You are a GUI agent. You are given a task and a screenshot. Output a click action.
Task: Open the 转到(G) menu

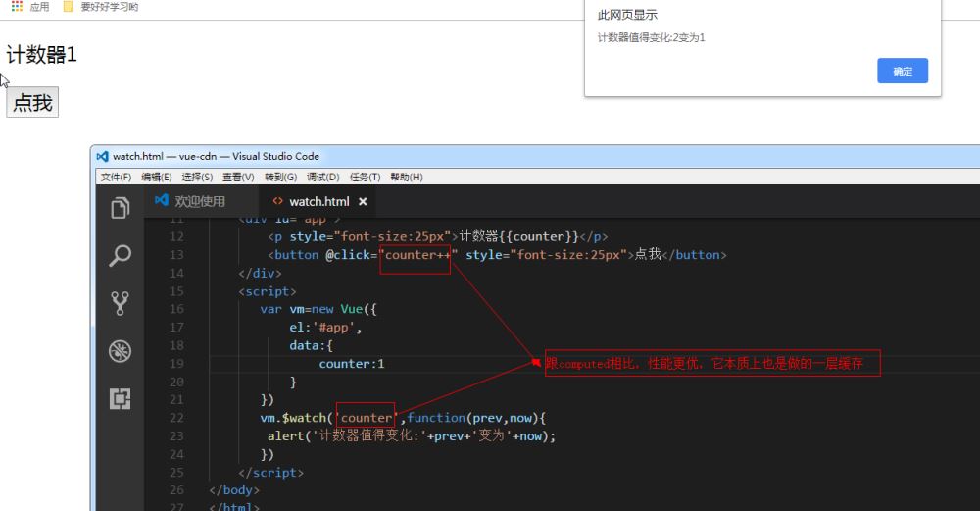click(280, 177)
